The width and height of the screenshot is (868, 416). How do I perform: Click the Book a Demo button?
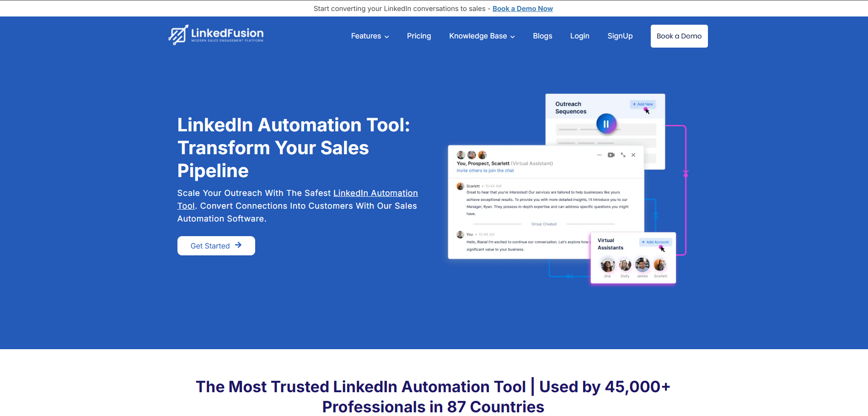(x=679, y=36)
